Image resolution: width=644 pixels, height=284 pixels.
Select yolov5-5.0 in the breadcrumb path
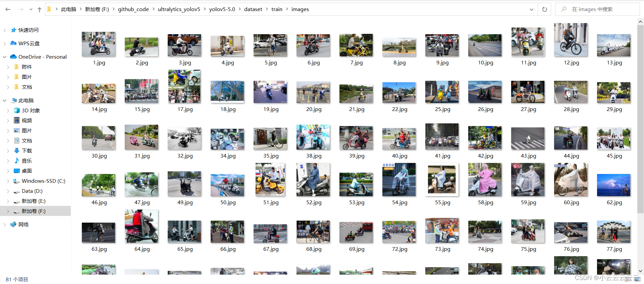[x=222, y=9]
